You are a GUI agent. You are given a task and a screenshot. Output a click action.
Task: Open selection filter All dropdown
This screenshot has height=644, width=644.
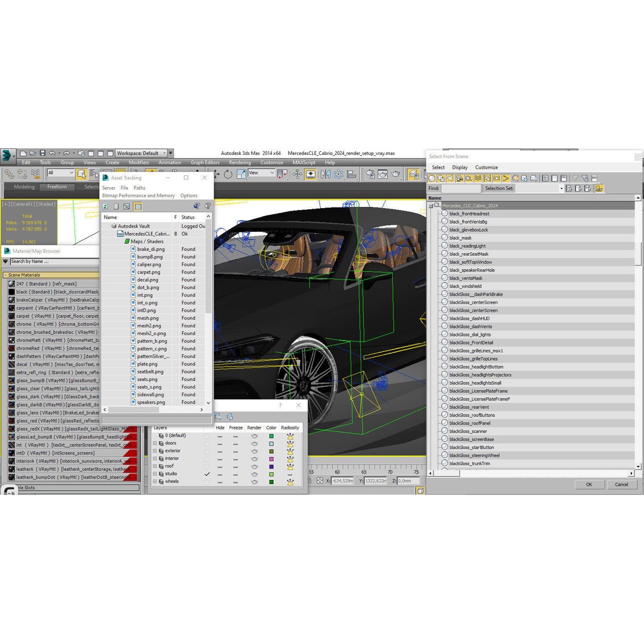(60, 173)
